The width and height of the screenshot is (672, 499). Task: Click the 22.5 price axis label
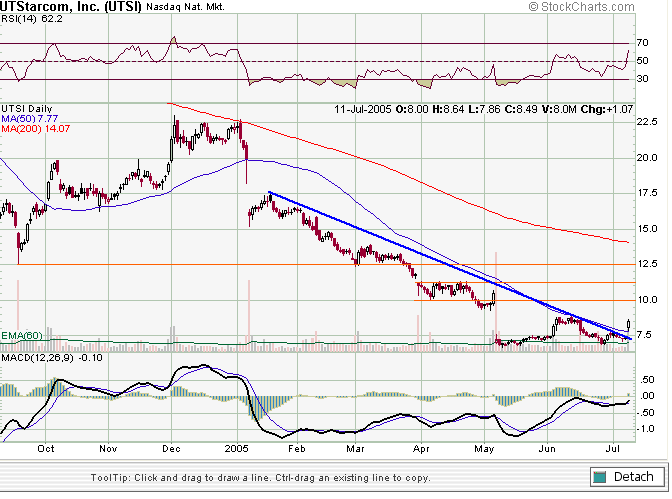point(647,122)
